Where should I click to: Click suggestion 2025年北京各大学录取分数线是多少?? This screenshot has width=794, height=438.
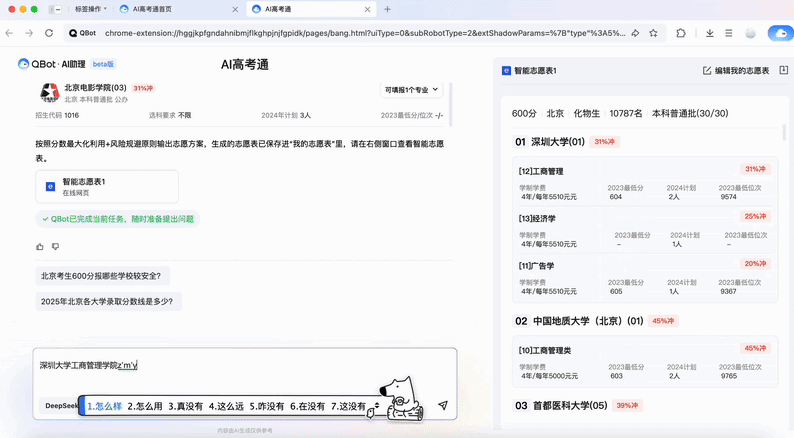click(x=108, y=301)
